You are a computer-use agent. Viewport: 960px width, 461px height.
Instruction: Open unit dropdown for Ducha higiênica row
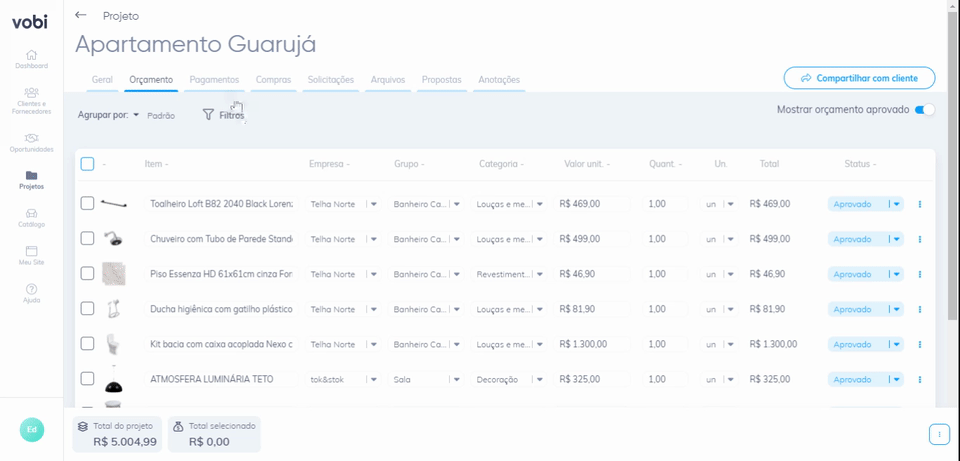click(730, 309)
